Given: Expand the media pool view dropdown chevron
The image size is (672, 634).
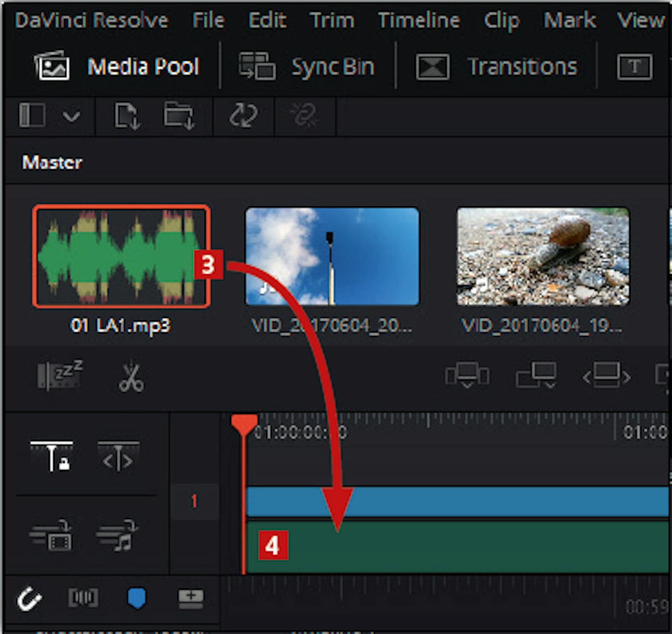Looking at the screenshot, I should point(71,116).
